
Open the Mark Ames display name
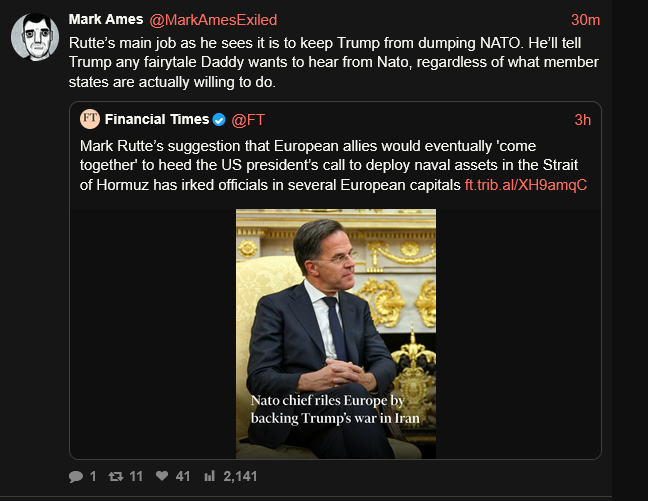pyautogui.click(x=106, y=20)
